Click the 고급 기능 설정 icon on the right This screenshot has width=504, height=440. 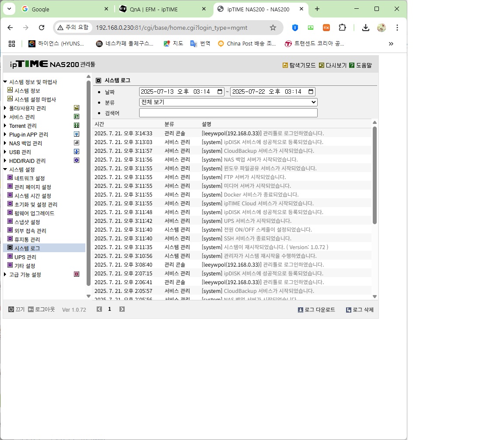click(x=77, y=274)
